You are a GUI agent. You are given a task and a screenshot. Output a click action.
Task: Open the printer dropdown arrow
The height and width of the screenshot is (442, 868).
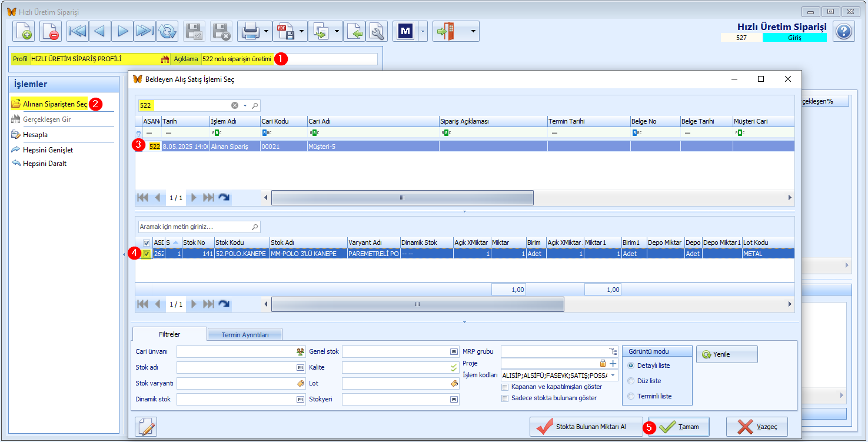click(x=267, y=31)
